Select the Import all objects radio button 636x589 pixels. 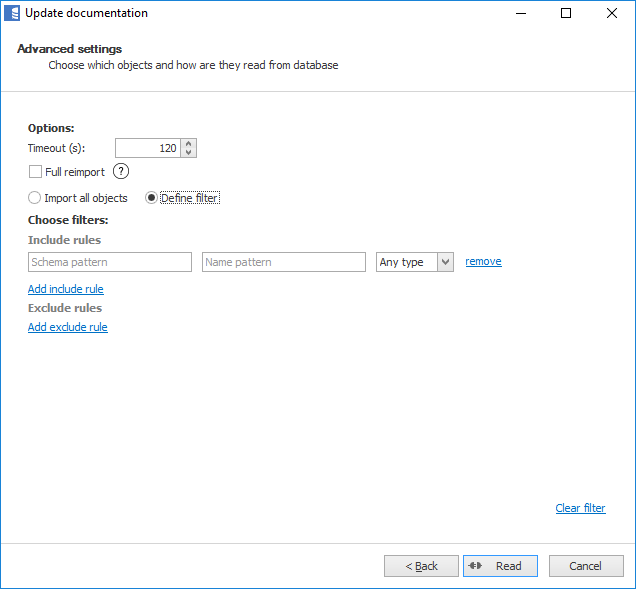pyautogui.click(x=35, y=198)
